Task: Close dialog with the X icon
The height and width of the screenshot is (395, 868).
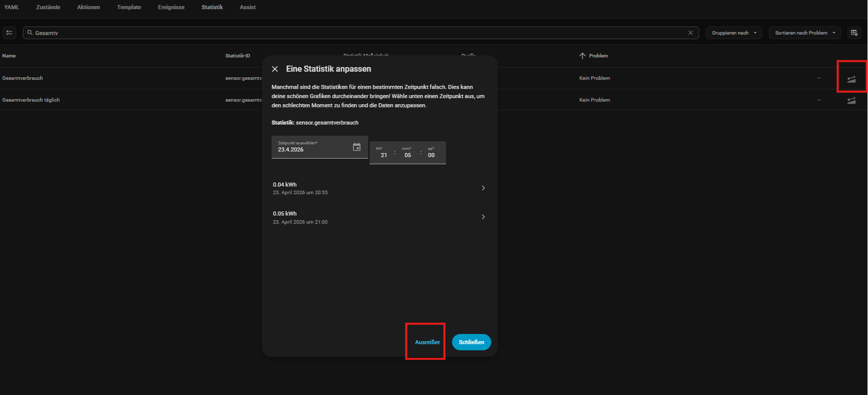Action: 275,69
